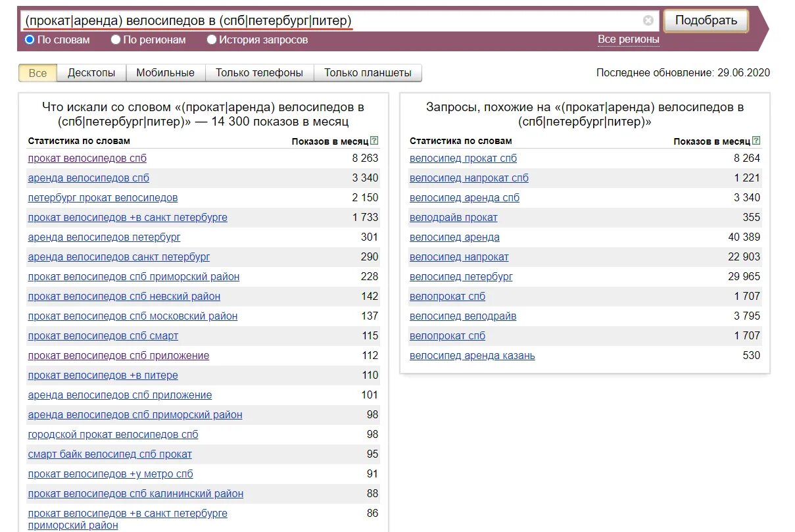
Task: Open 'велосипед прокат спб' similar query
Action: click(463, 158)
